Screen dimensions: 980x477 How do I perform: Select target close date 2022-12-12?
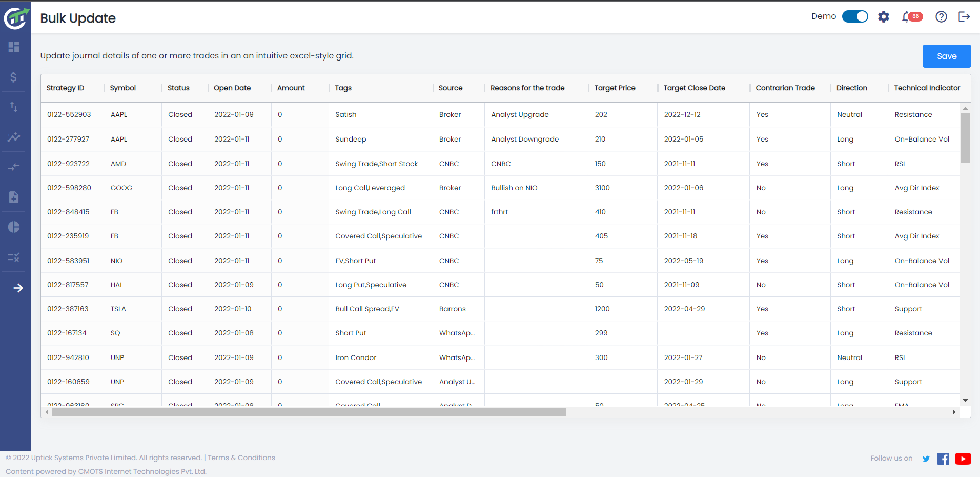point(703,114)
